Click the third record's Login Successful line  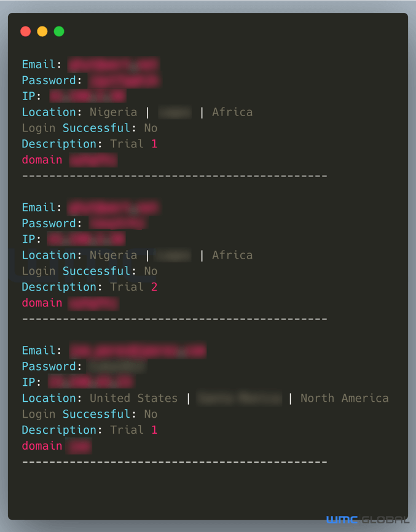(90, 414)
